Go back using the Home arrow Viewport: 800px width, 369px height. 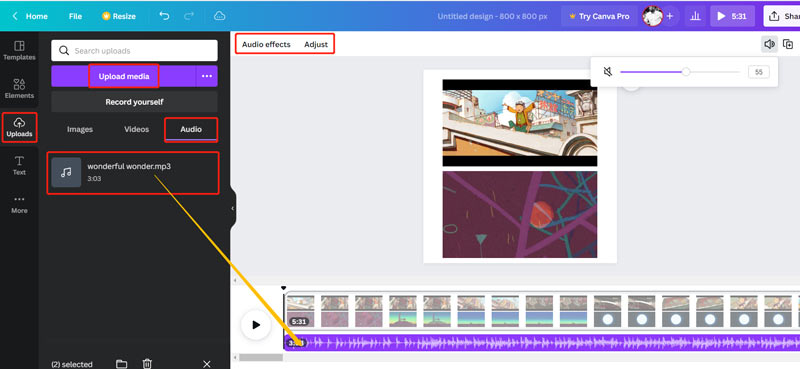15,16
